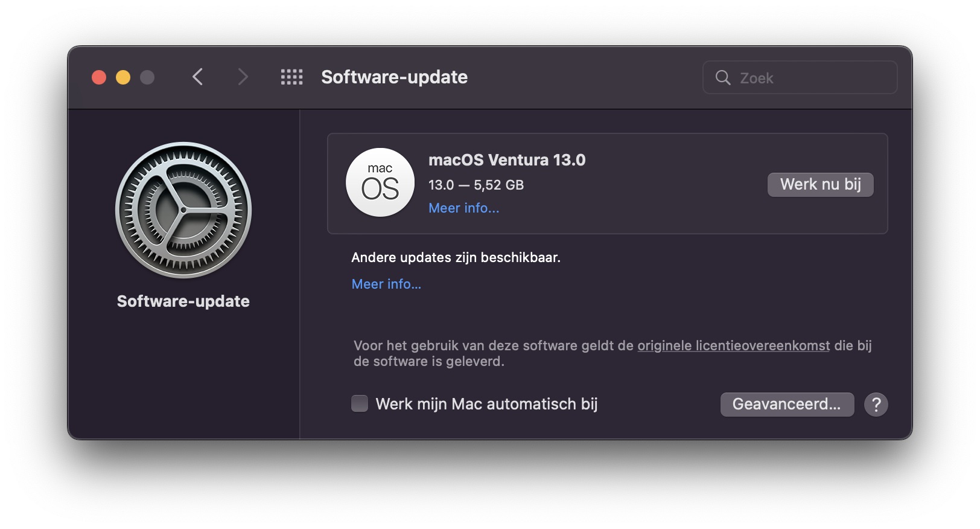The width and height of the screenshot is (980, 529).
Task: Open the Show All grid icon
Action: pos(291,77)
